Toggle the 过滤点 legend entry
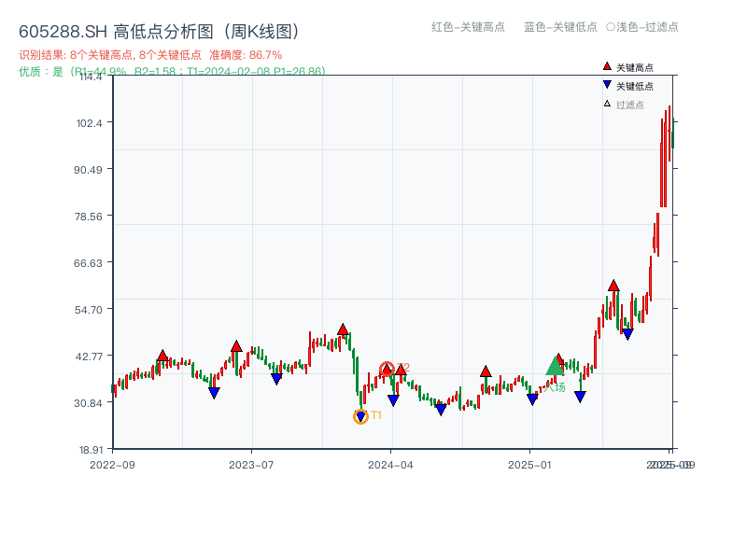Screen dimensions: 747x560 click(624, 105)
